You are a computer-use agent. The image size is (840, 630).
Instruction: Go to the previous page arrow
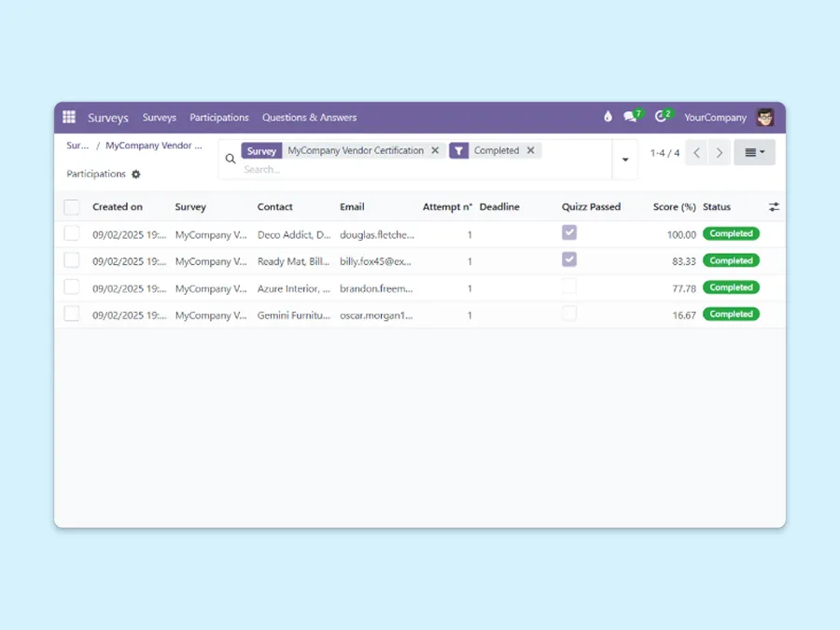pyautogui.click(x=696, y=153)
